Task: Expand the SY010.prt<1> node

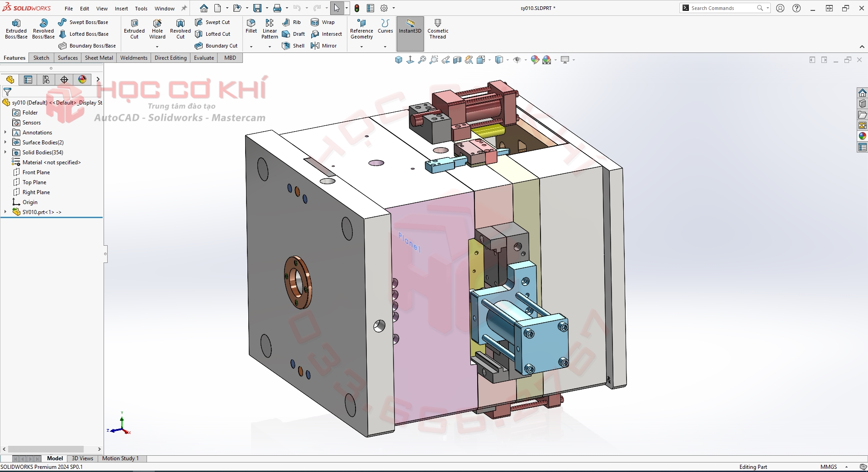Action: [5, 212]
